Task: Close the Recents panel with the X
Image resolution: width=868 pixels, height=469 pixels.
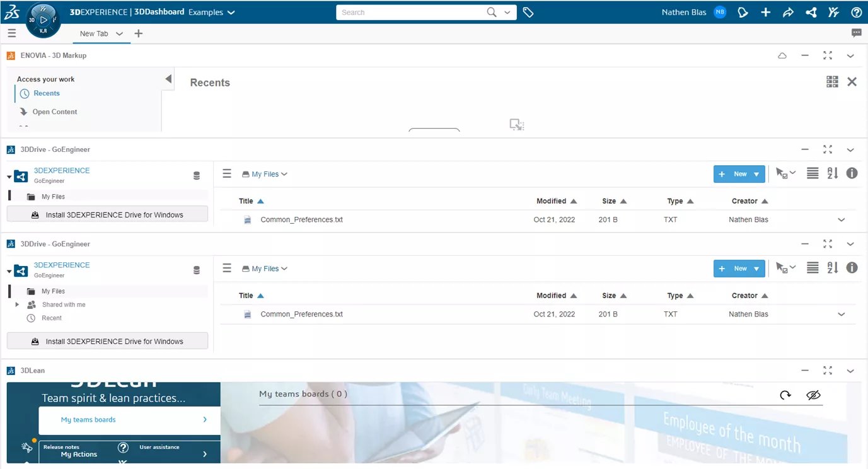Action: pos(852,81)
